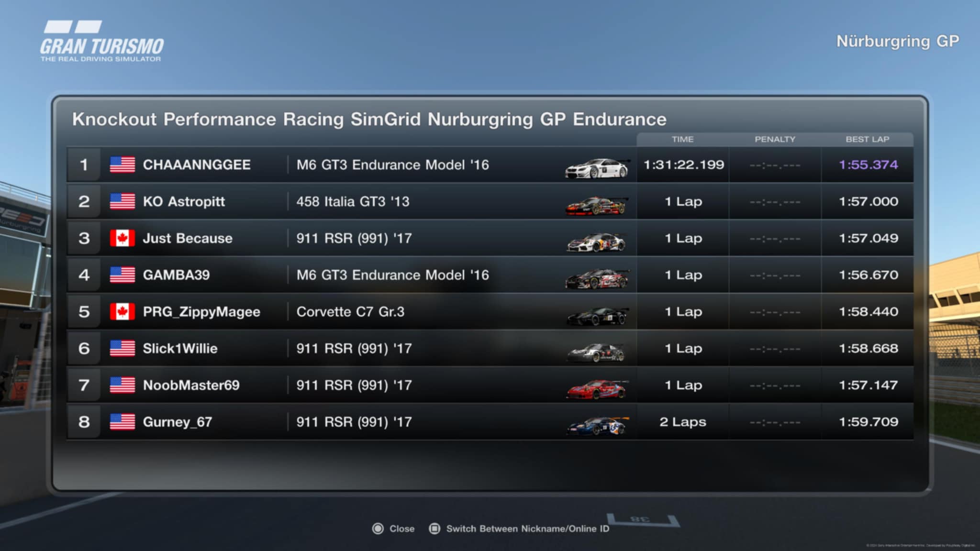This screenshot has height=551, width=980.
Task: Click Just Because's 911 RSR car thumbnail
Action: click(597, 242)
